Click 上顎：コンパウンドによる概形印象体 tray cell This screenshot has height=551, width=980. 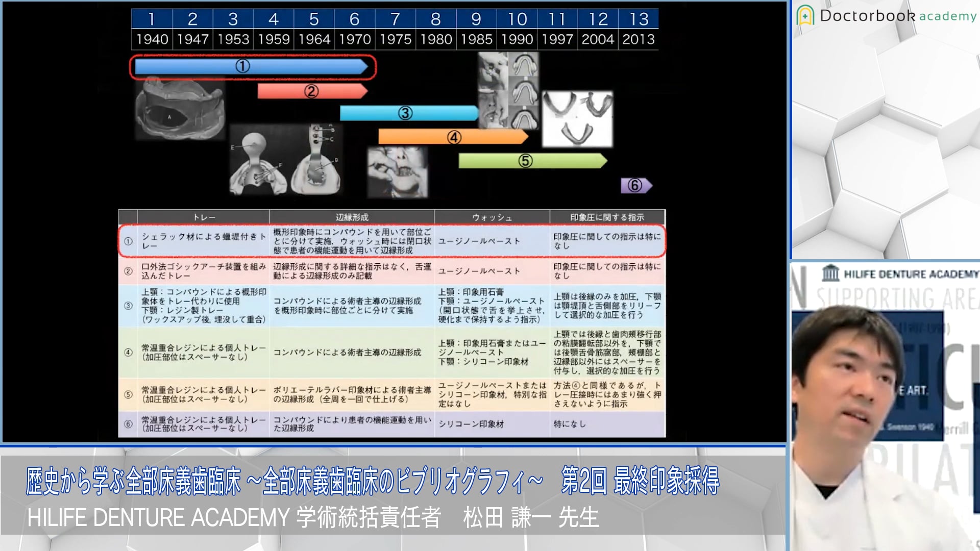204,306
